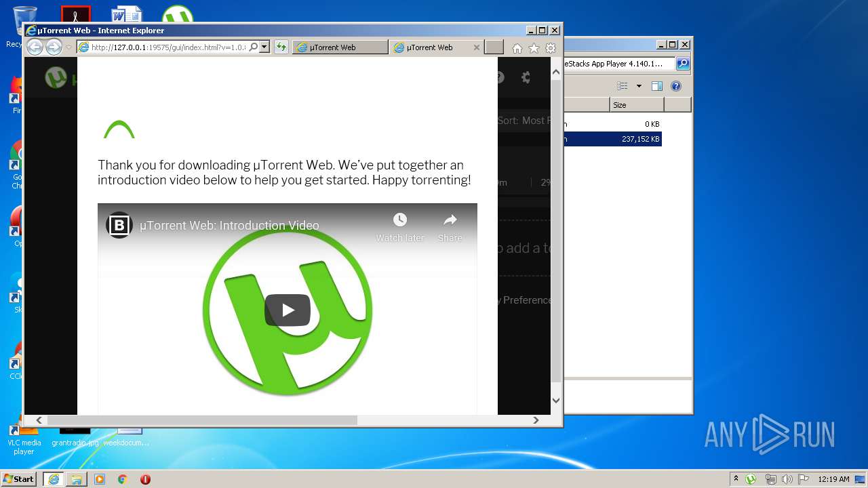
Task: Expand the view options dropdown arrow in Explorer
Action: click(639, 86)
